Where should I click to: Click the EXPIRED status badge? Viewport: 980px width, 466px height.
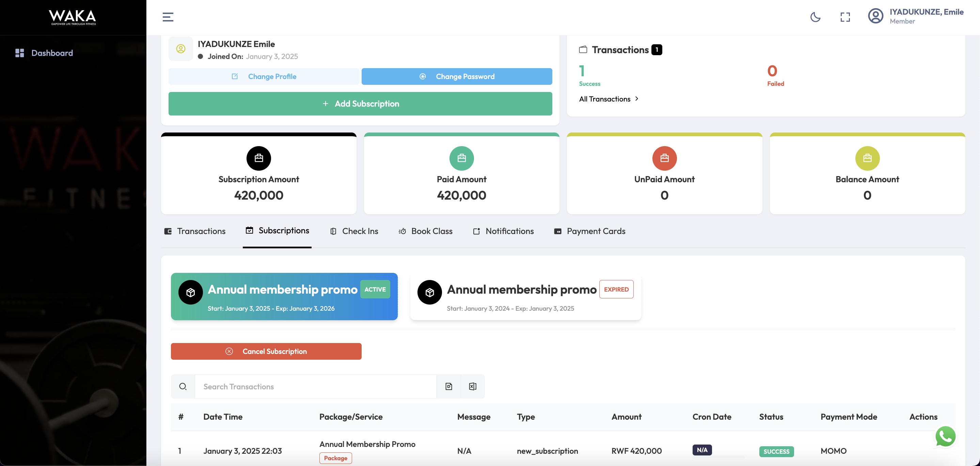coord(616,289)
